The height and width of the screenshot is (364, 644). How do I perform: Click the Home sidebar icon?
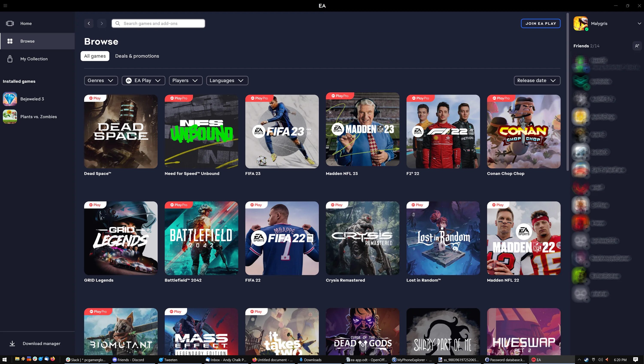pyautogui.click(x=10, y=23)
